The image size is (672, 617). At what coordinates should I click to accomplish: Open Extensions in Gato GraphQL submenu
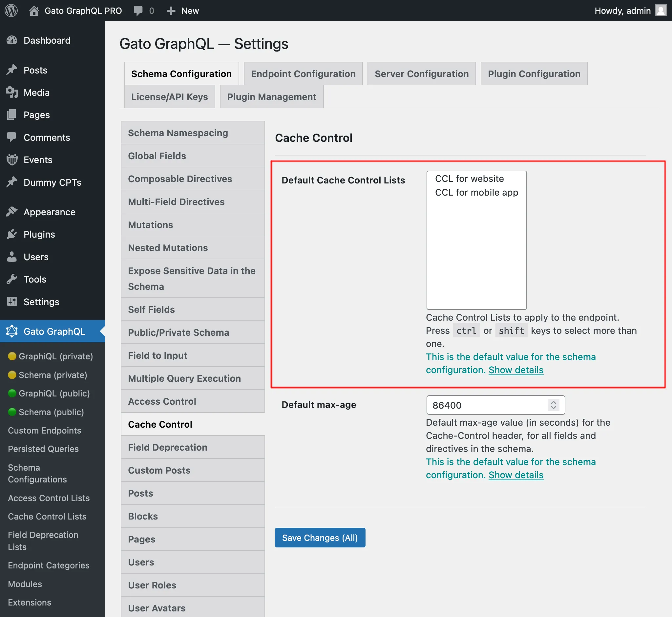pyautogui.click(x=30, y=602)
